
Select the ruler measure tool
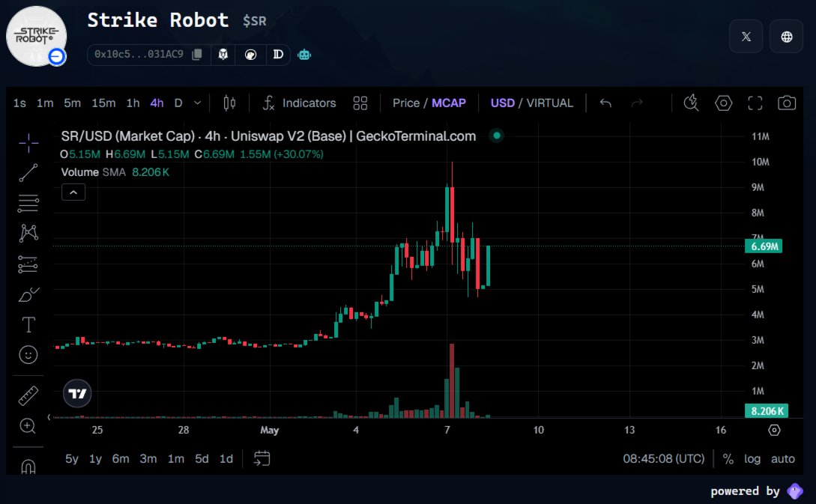(x=28, y=395)
